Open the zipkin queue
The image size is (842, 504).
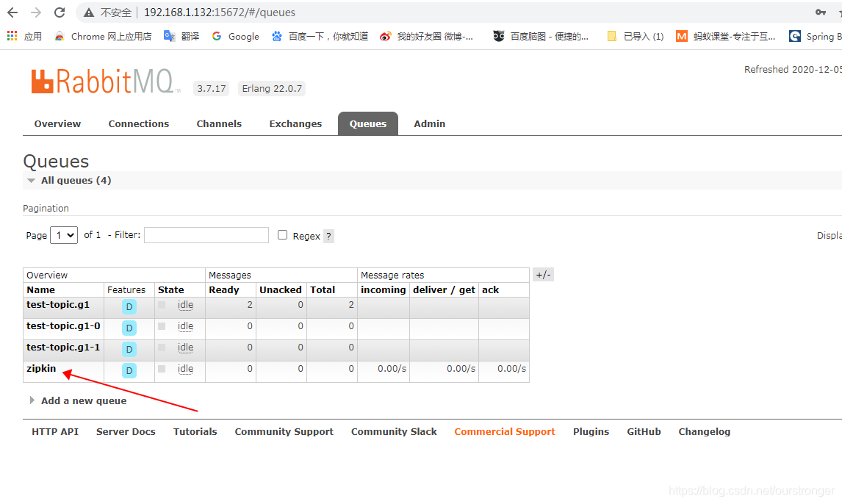(41, 368)
